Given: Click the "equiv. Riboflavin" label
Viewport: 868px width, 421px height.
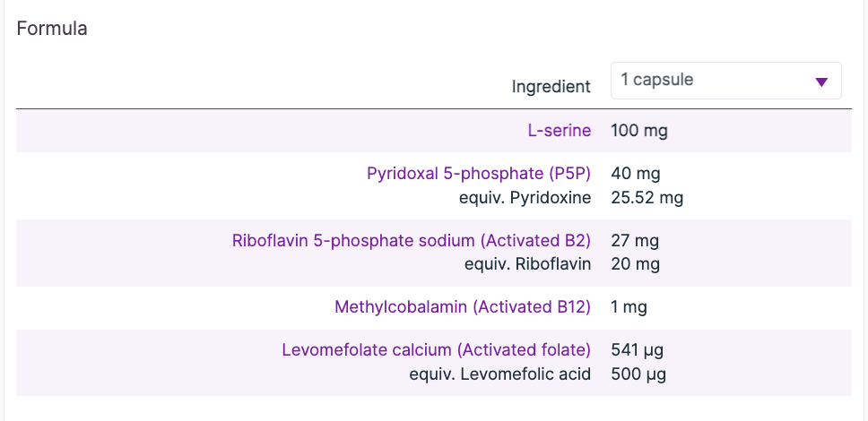Looking at the screenshot, I should click(x=527, y=264).
